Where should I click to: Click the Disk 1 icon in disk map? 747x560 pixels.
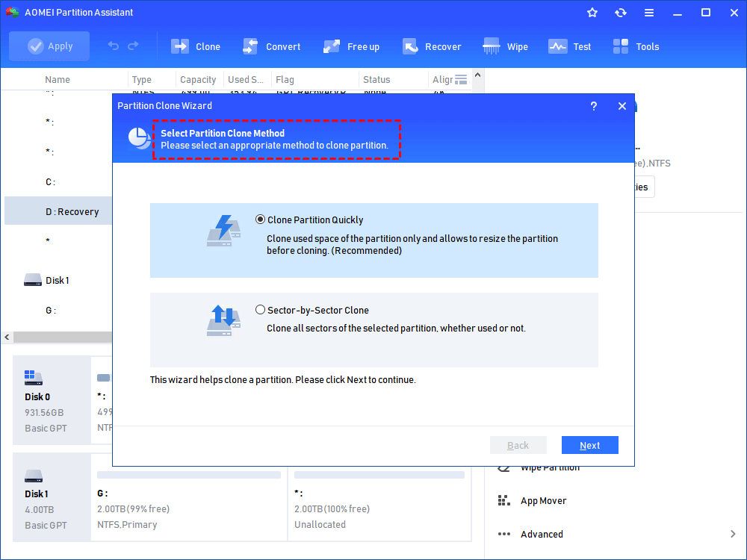(34, 476)
